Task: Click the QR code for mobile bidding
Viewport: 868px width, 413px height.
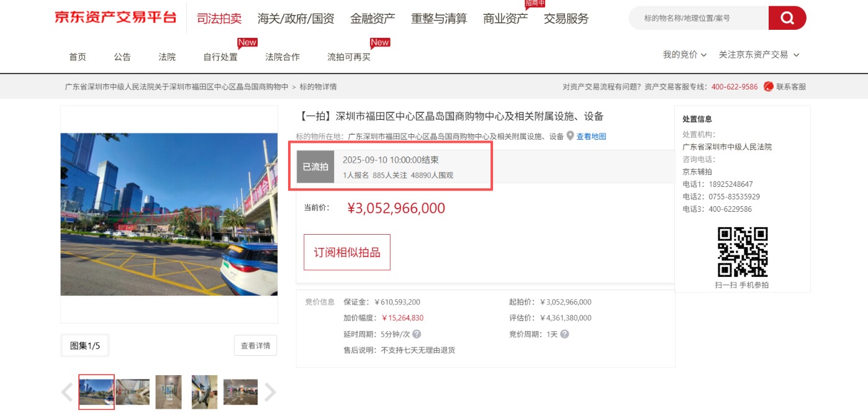Action: click(743, 252)
